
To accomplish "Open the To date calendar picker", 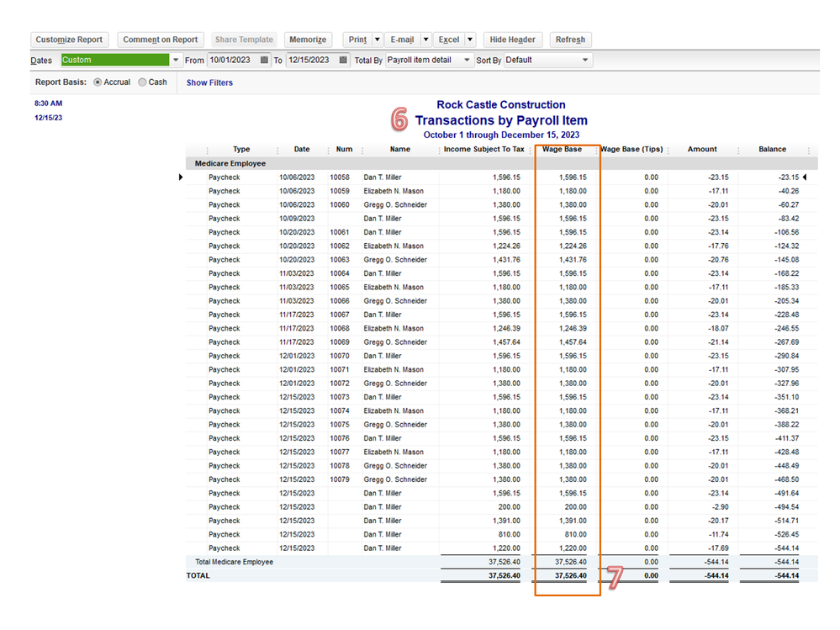I will tap(344, 61).
